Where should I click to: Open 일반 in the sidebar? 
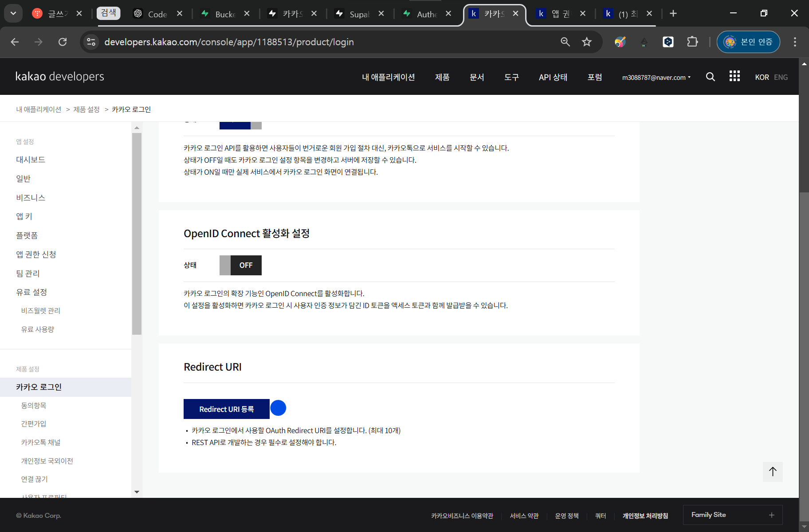pyautogui.click(x=24, y=179)
